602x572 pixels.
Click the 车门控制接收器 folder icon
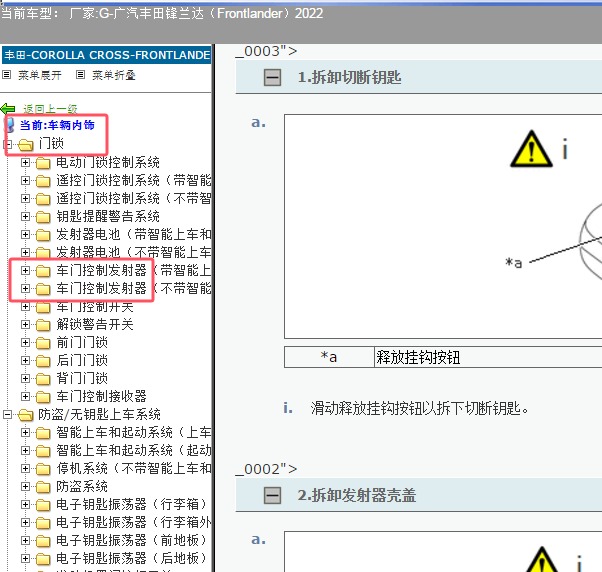pos(43,397)
